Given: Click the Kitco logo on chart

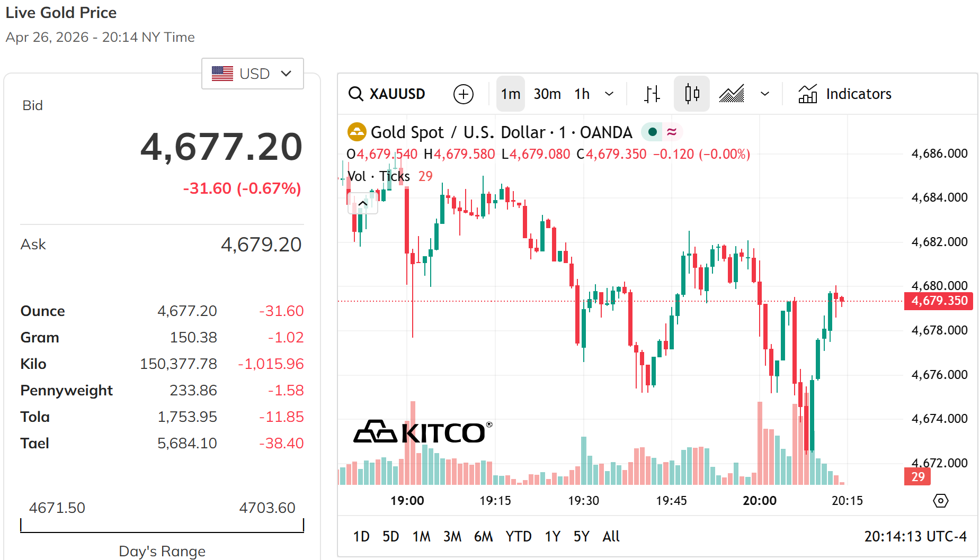Looking at the screenshot, I should [x=422, y=432].
